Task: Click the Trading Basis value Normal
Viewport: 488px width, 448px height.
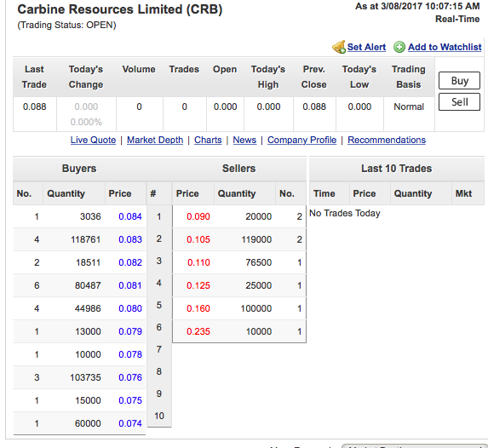Action: pyautogui.click(x=409, y=106)
